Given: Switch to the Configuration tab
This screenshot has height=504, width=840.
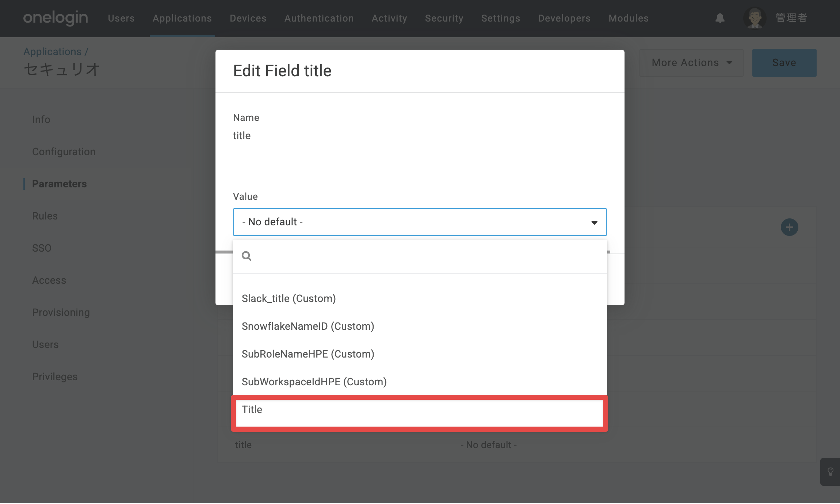Looking at the screenshot, I should pyautogui.click(x=64, y=152).
